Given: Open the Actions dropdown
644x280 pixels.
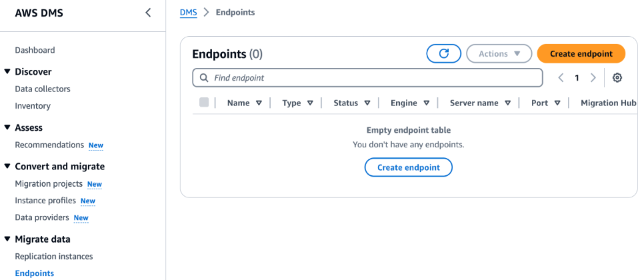Looking at the screenshot, I should pyautogui.click(x=499, y=53).
